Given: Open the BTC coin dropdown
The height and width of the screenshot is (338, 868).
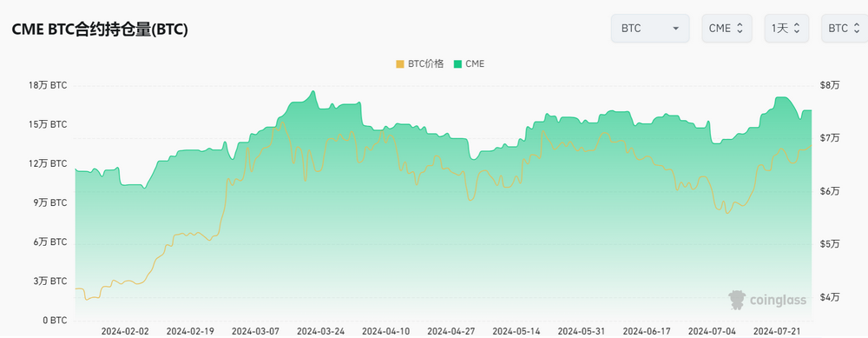Looking at the screenshot, I should [650, 29].
